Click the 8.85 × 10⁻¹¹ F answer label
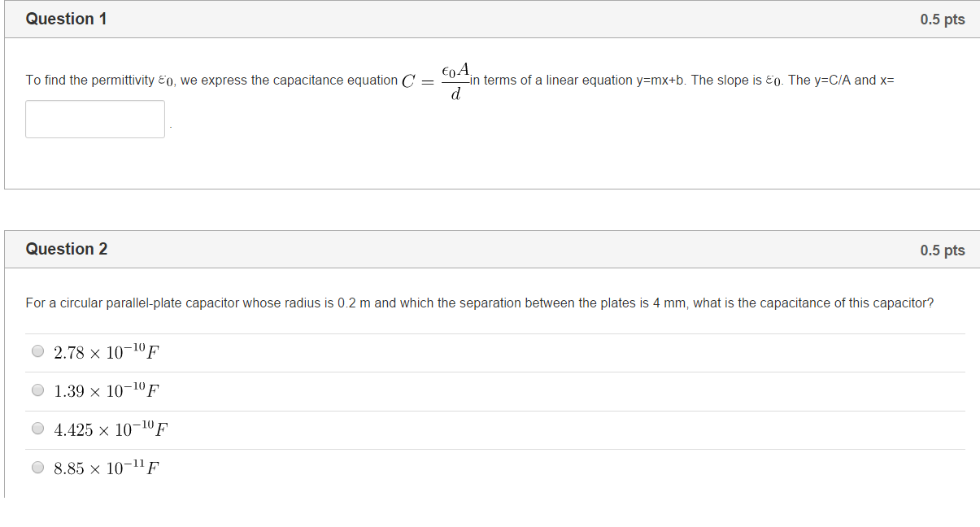The height and width of the screenshot is (527, 980). (x=107, y=468)
